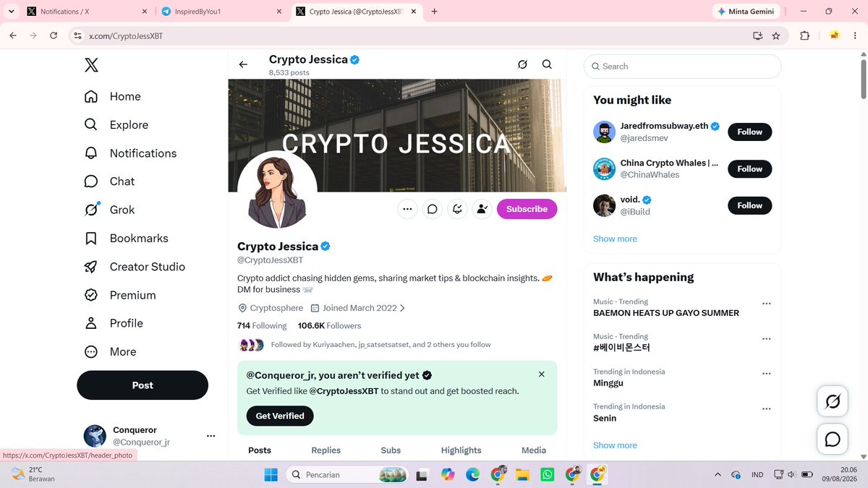The width and height of the screenshot is (868, 488).
Task: Click the back arrow on profile header
Action: [x=243, y=64]
